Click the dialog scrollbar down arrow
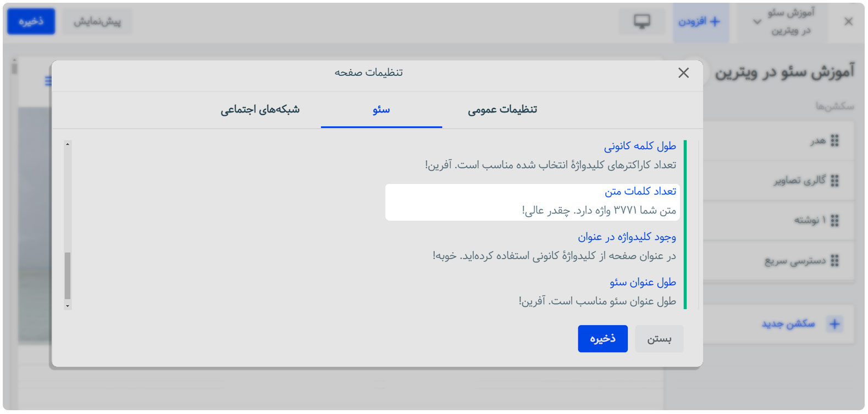This screenshot has height=414, width=868. point(68,306)
